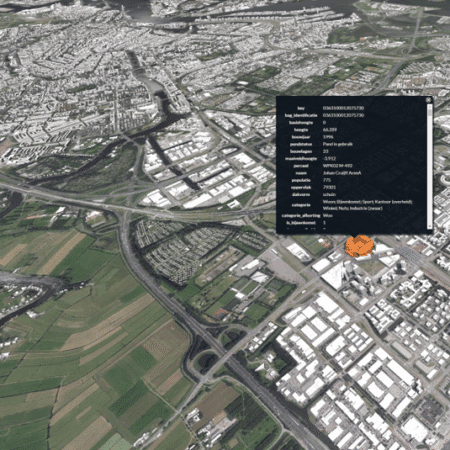The height and width of the screenshot is (450, 450).
Task: Click the dakvorm value 'schuin'
Action: tap(329, 194)
